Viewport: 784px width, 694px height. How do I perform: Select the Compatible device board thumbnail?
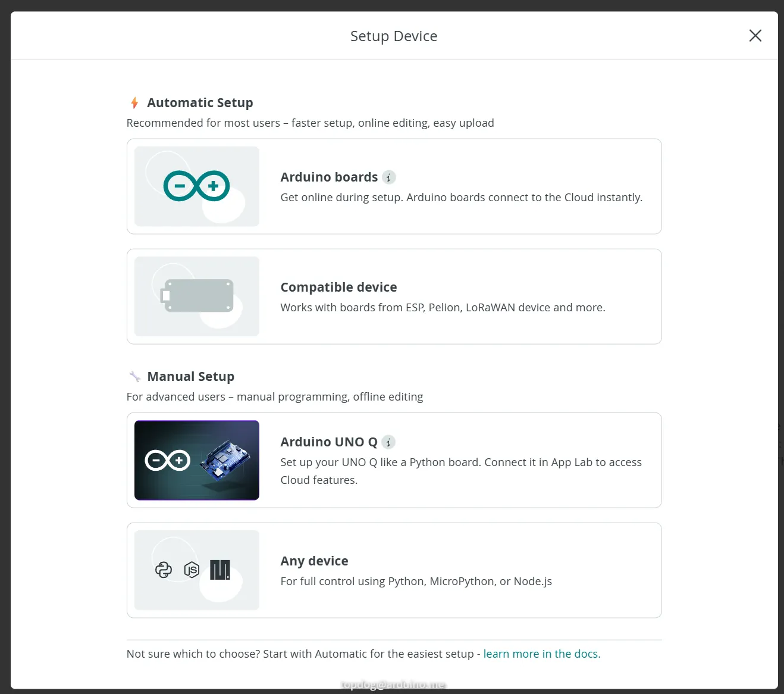point(197,296)
